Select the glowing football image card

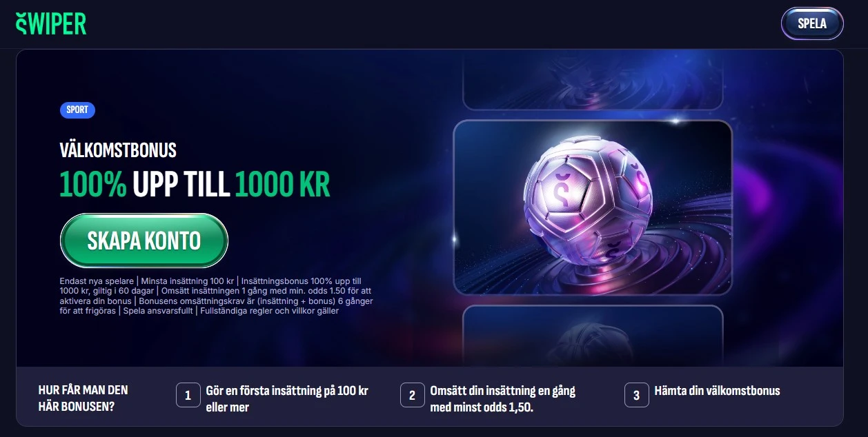[x=593, y=207]
